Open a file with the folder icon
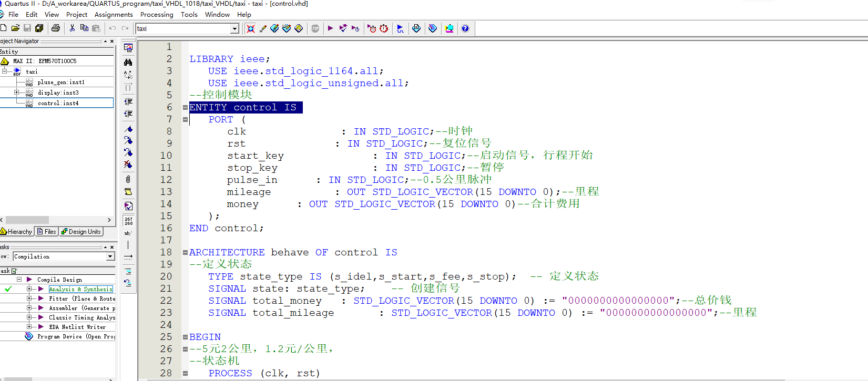868x381 pixels. 15,28
